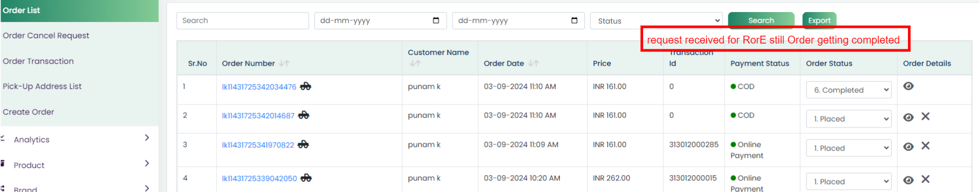Click the Order Status column header
Screen dimensions: 980x192
[x=829, y=63]
